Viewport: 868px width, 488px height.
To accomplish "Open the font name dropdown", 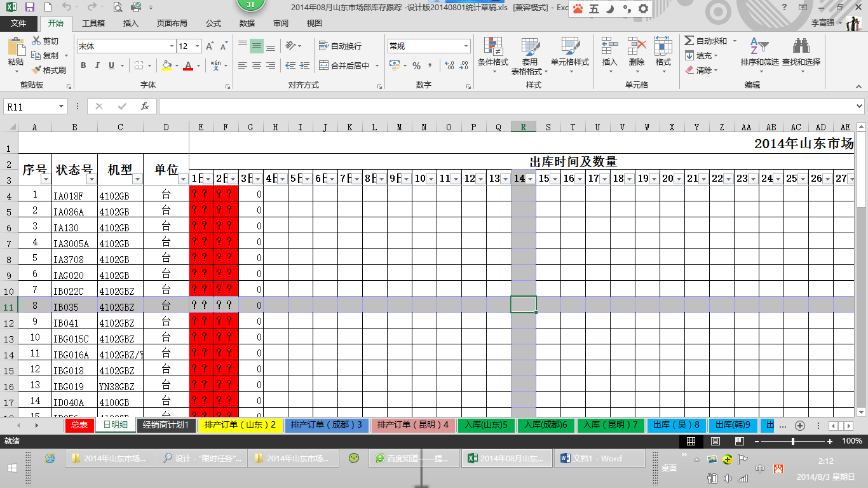I will point(172,46).
